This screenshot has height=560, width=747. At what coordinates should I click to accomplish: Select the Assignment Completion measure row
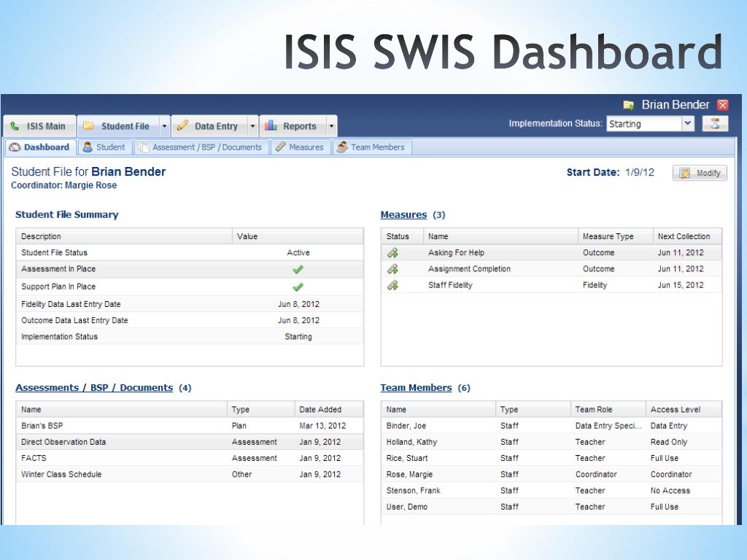[x=551, y=269]
